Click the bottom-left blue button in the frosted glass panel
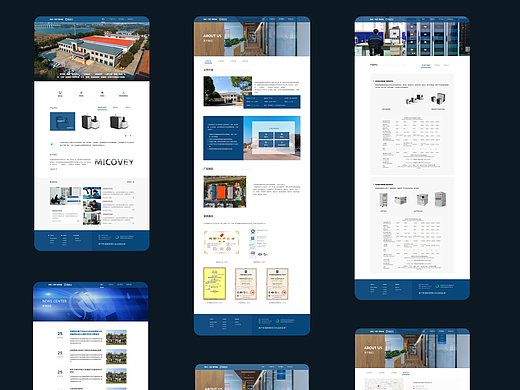This screenshot has height=390, width=520. (266, 144)
